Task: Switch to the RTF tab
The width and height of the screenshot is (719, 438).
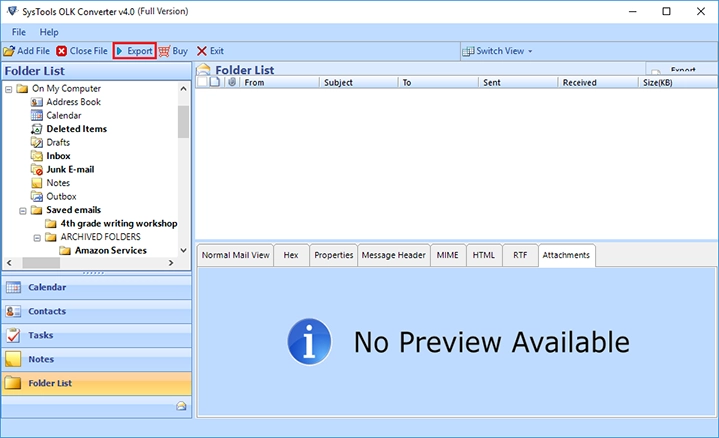Action: [x=520, y=255]
